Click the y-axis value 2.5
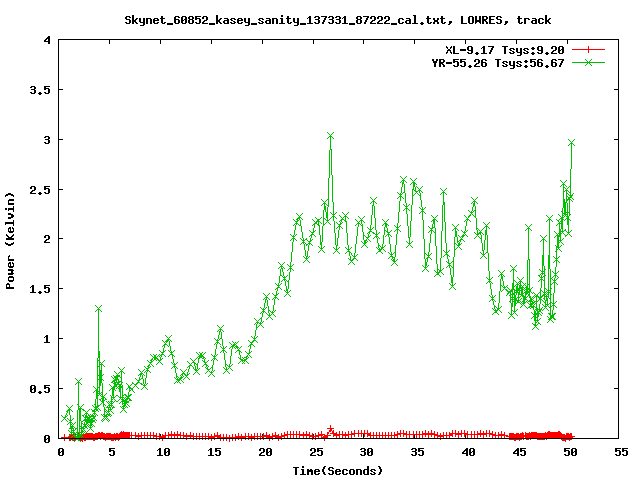640x480 pixels. click(40, 190)
